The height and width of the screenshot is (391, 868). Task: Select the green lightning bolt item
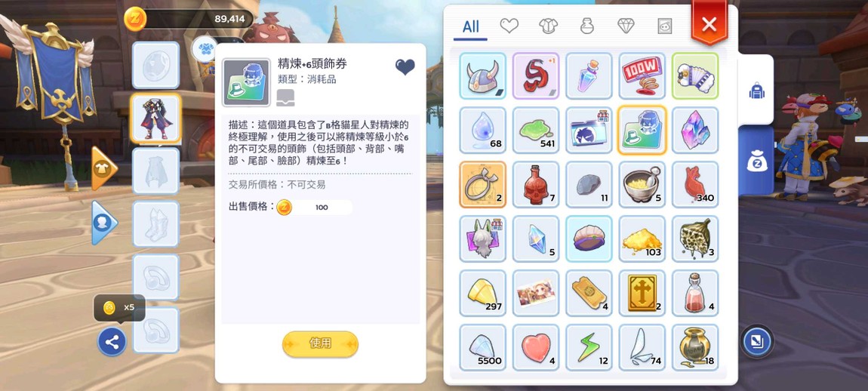pos(589,347)
